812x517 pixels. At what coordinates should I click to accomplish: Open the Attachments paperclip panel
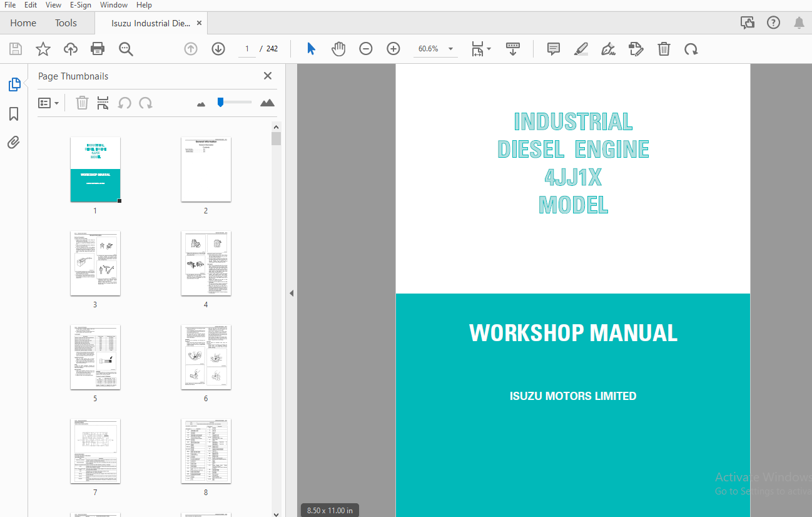(x=14, y=143)
